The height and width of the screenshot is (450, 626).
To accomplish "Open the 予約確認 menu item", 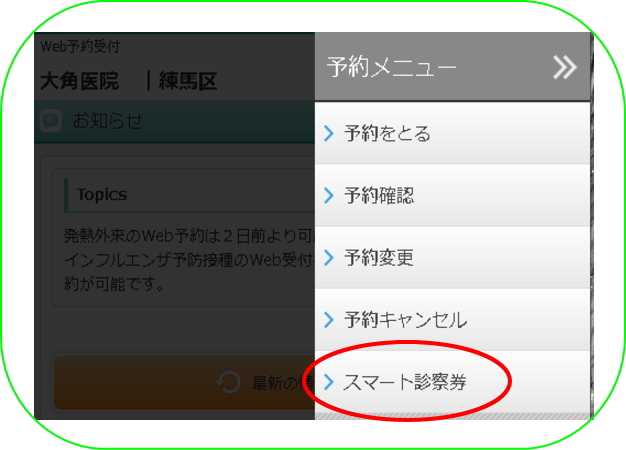I will (x=452, y=195).
